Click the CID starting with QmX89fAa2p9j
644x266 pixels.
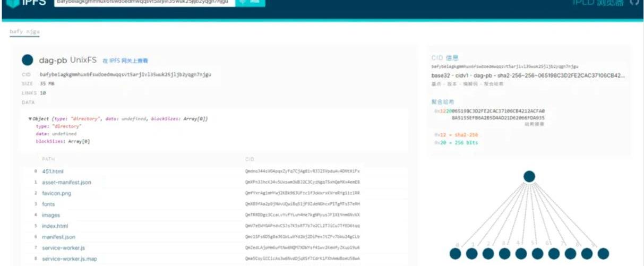(302, 204)
